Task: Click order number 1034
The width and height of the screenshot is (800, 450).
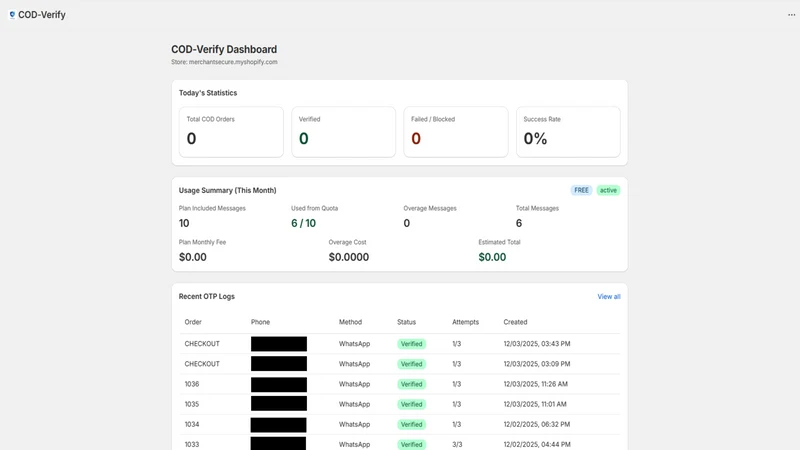Action: click(x=192, y=424)
